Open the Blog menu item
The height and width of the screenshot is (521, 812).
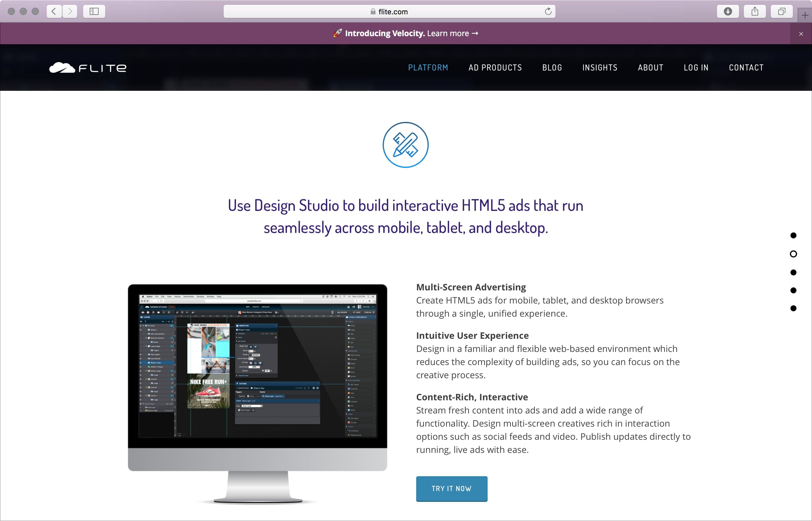(552, 68)
